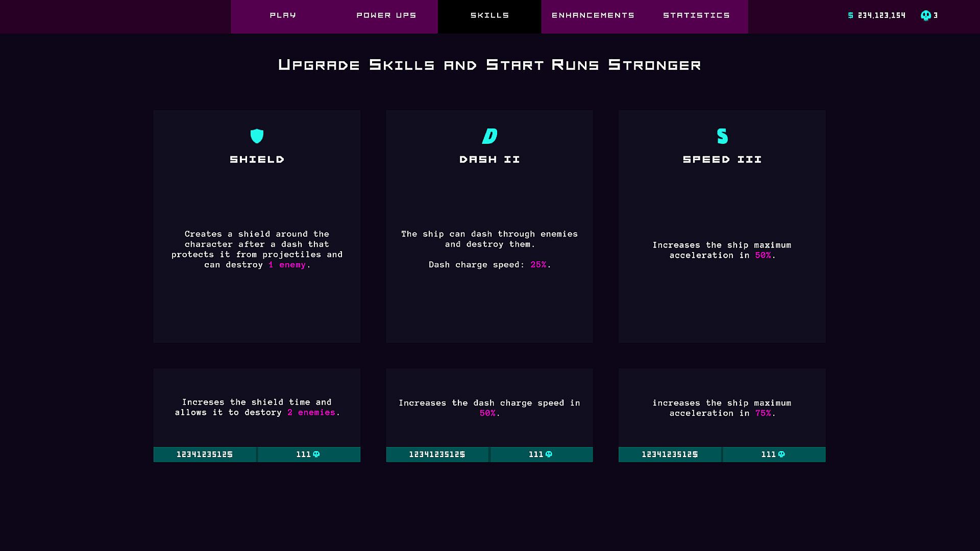
Task: Click the cyan dollar currency icon
Action: (x=850, y=15)
